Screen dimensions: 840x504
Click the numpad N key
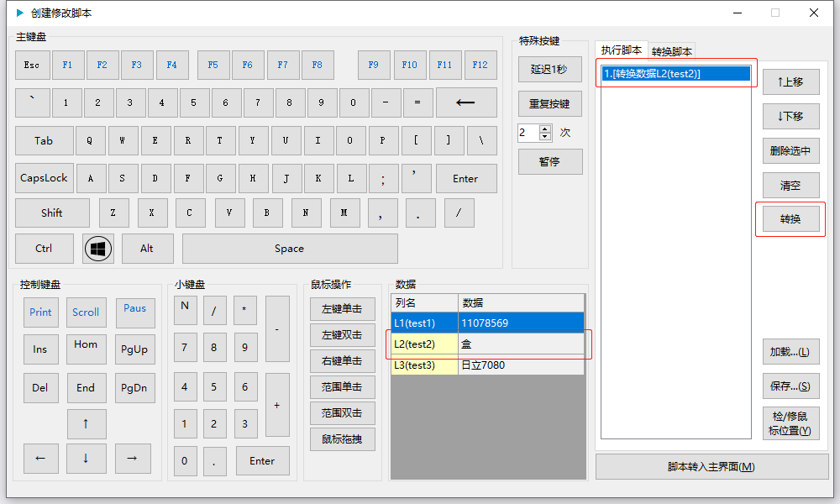click(186, 311)
